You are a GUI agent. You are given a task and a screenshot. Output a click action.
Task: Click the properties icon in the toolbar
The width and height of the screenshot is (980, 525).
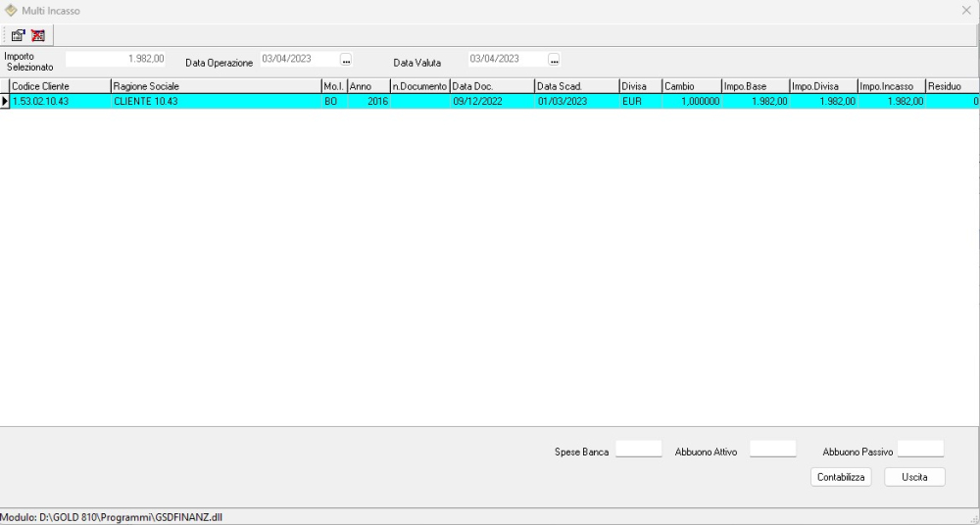[x=18, y=35]
